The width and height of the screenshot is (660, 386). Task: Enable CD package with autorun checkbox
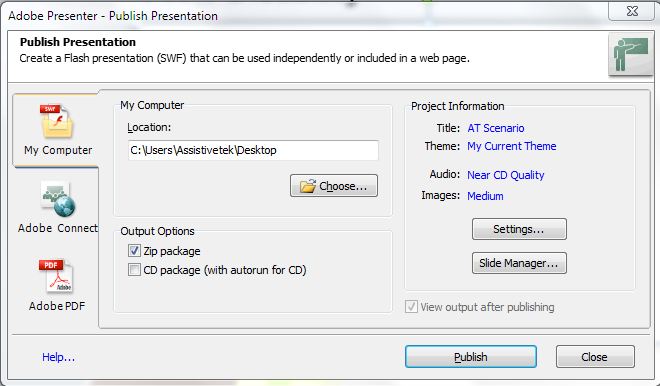[134, 269]
